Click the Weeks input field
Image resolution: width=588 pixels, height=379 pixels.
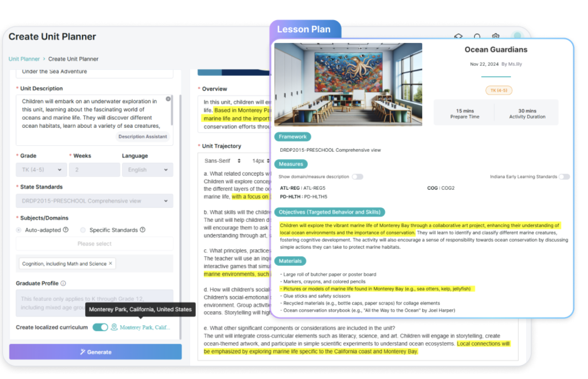(x=94, y=169)
